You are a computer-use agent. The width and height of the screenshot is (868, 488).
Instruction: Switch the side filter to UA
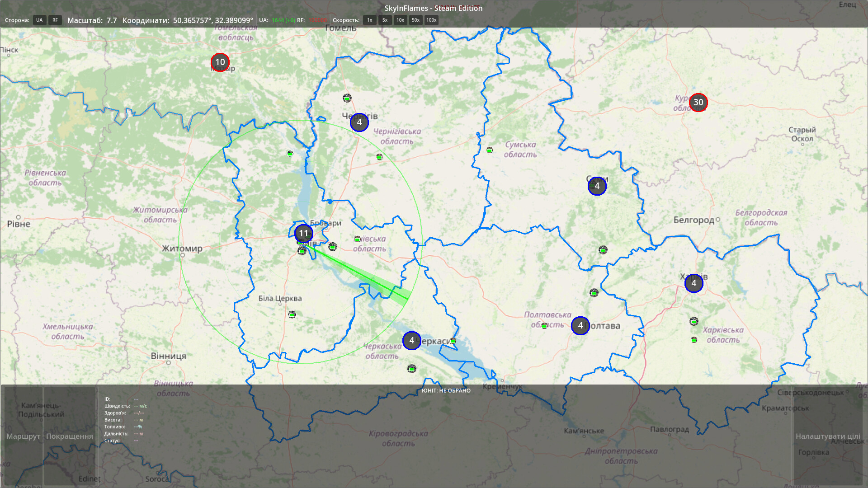[x=39, y=20]
